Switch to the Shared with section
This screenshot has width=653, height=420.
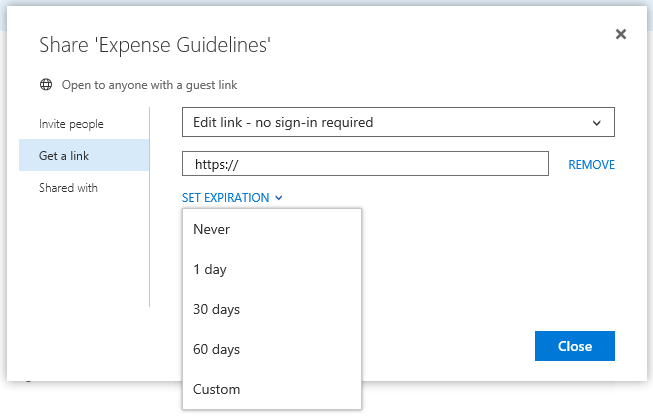tap(68, 188)
